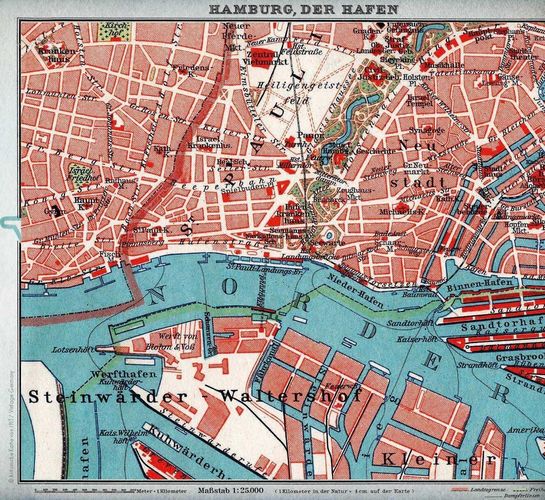Click the Maßstab 1:25.000 scale text
This screenshot has width=545, height=500.
230,491
